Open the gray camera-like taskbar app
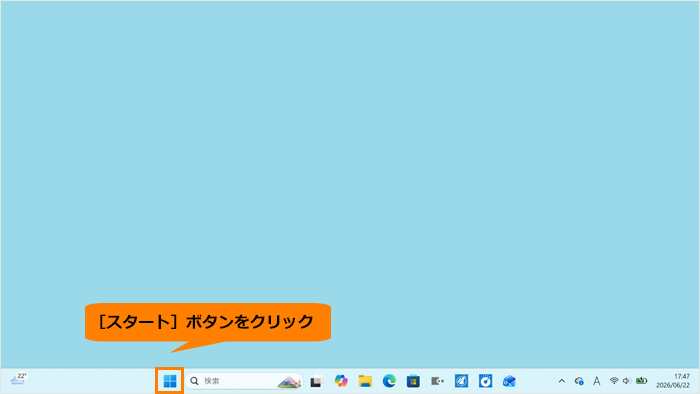700x394 pixels. click(x=438, y=381)
